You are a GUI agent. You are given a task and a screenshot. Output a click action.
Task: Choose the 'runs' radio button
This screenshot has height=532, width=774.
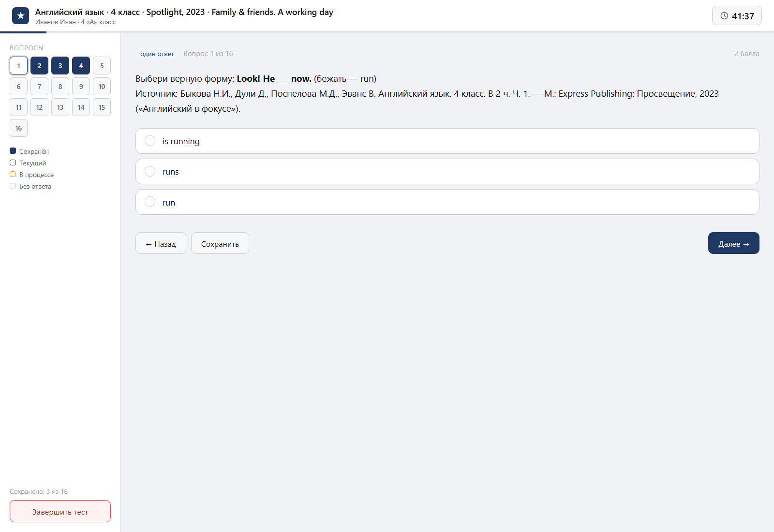150,172
